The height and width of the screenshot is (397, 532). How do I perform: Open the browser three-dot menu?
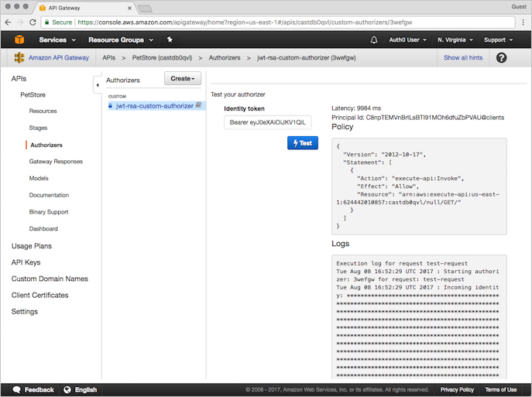(523, 22)
